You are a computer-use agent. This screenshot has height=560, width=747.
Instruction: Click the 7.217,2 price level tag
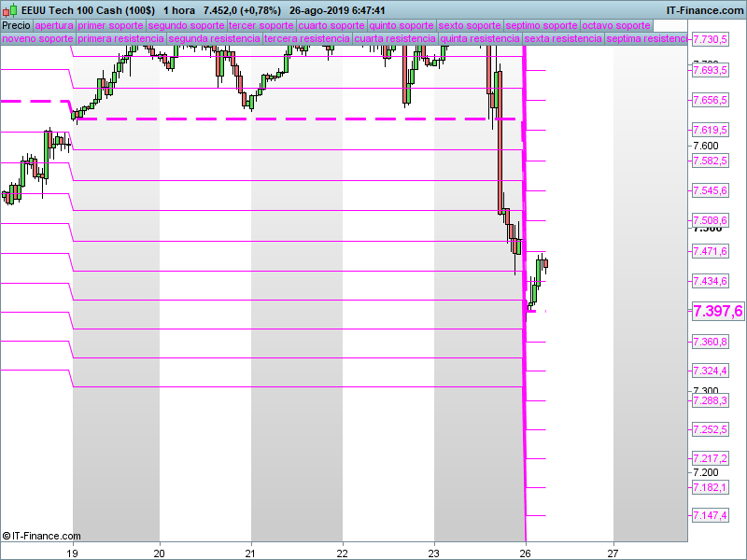pyautogui.click(x=710, y=458)
